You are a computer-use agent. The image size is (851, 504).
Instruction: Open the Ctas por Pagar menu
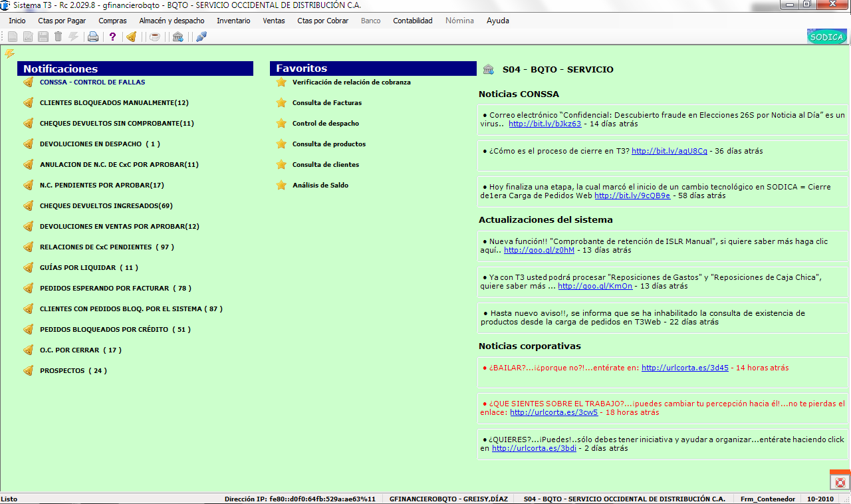tap(62, 21)
